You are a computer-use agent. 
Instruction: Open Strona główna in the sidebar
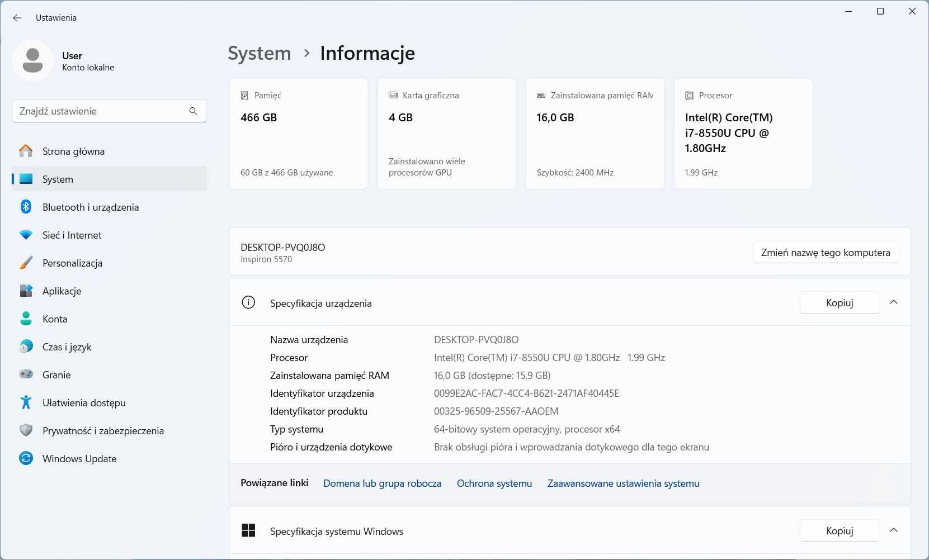pos(109,151)
